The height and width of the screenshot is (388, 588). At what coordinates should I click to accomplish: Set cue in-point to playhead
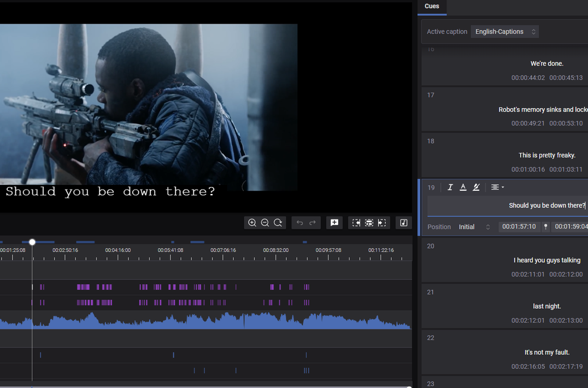click(x=356, y=222)
